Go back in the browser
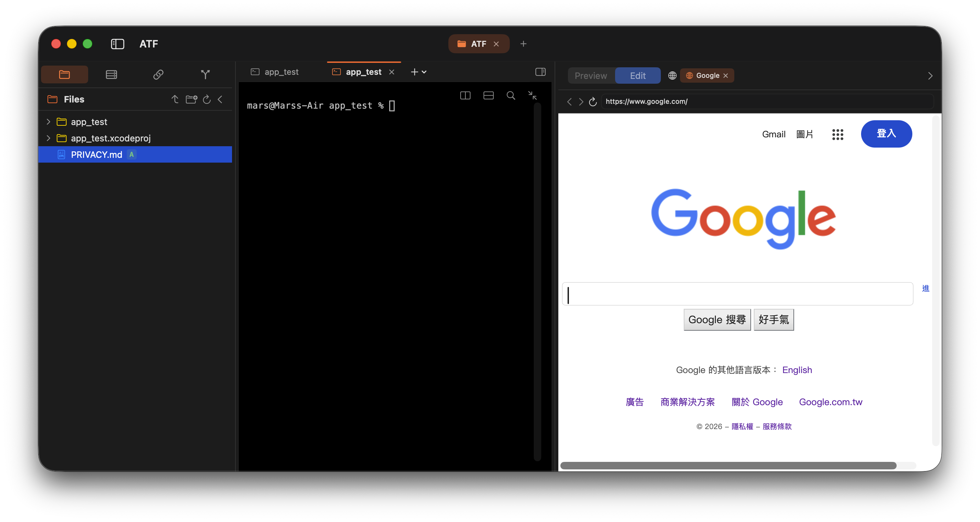The width and height of the screenshot is (980, 522). [570, 101]
